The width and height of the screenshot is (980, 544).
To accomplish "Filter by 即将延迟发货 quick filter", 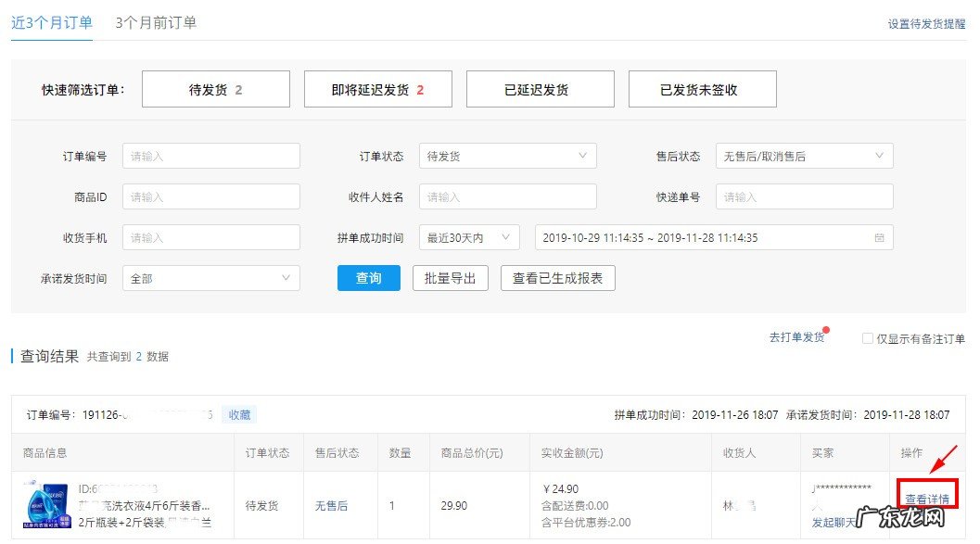I will [x=377, y=88].
